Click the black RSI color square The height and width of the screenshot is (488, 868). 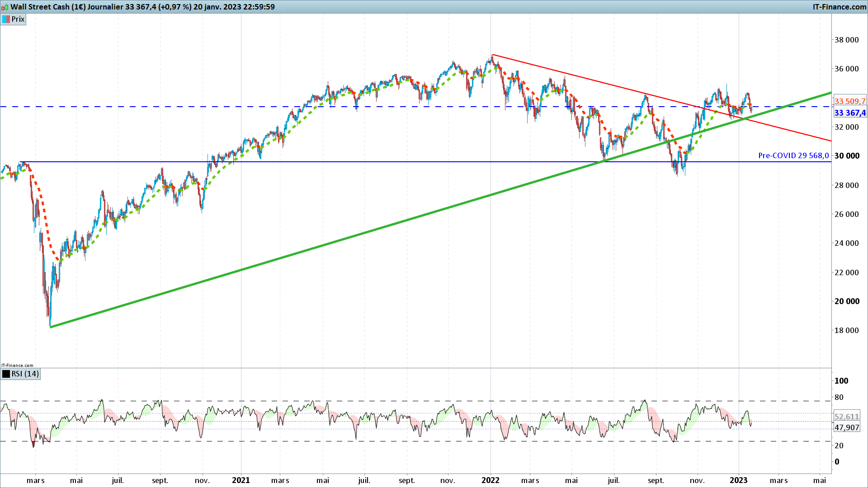point(6,374)
